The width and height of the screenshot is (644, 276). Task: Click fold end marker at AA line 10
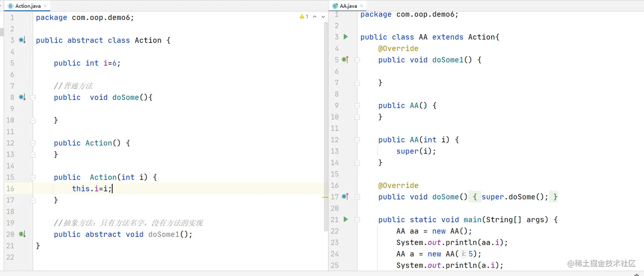[357, 117]
